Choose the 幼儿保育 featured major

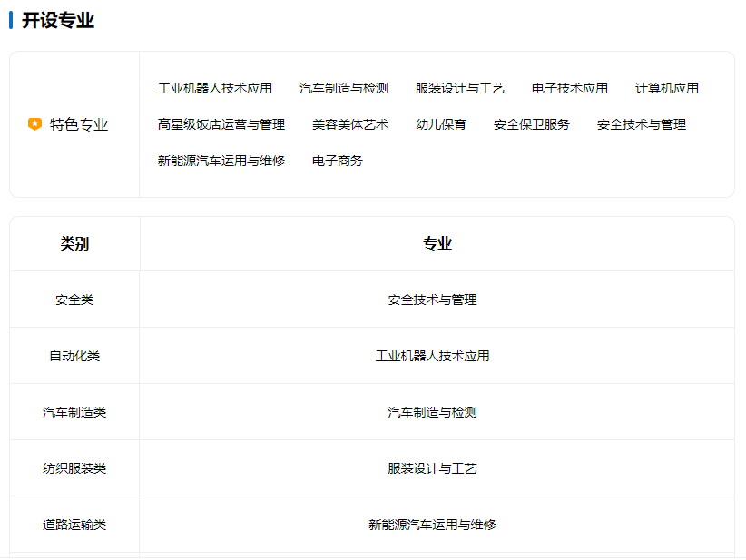[x=441, y=124]
